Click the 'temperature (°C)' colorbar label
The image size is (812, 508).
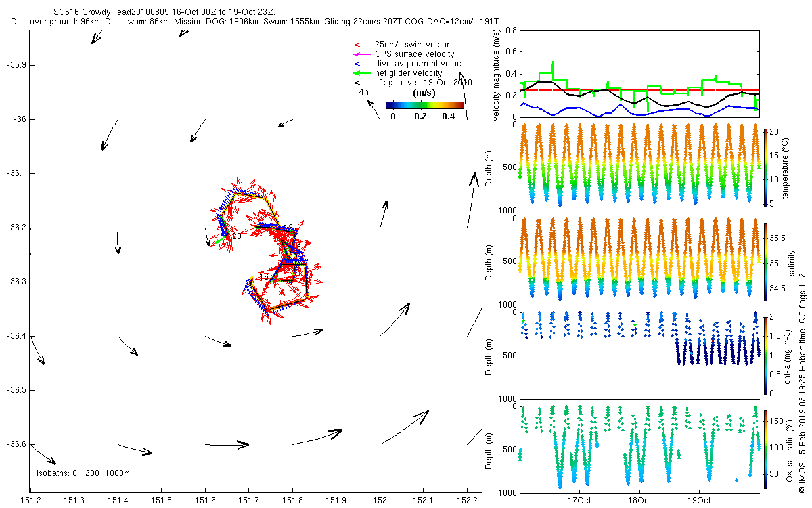pyautogui.click(x=785, y=167)
